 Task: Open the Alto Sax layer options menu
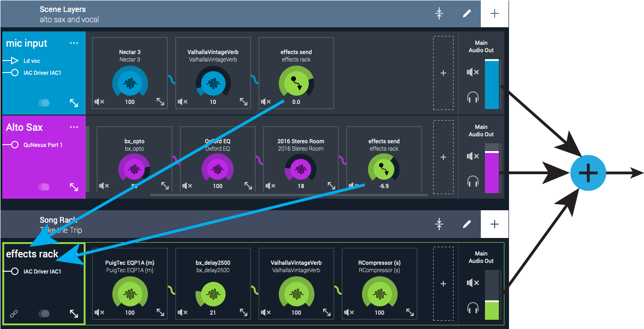(x=74, y=127)
